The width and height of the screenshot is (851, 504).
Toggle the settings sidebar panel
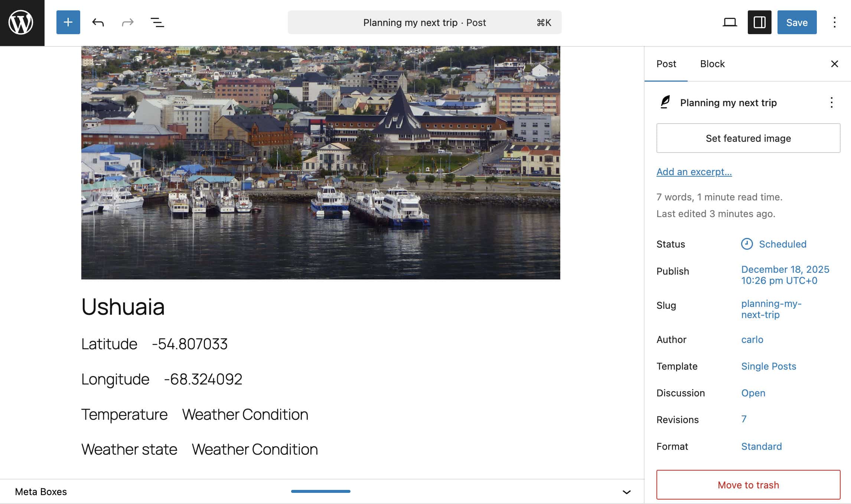click(759, 23)
